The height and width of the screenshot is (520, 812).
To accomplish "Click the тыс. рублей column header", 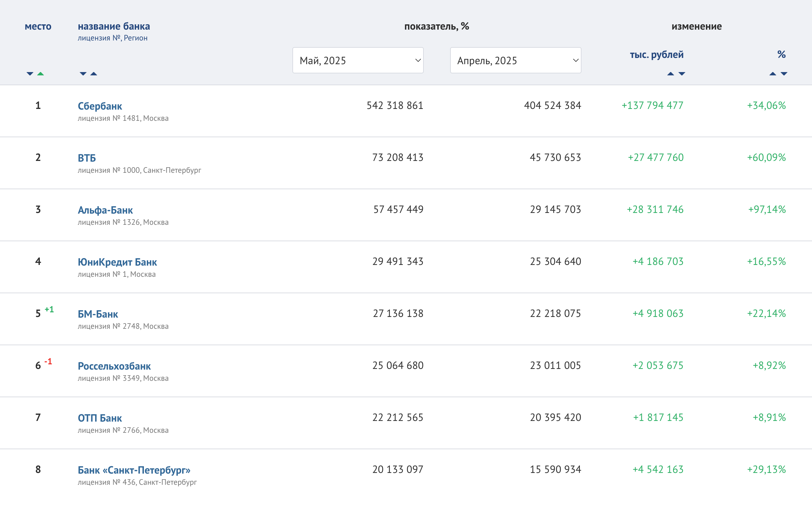I will tap(657, 54).
